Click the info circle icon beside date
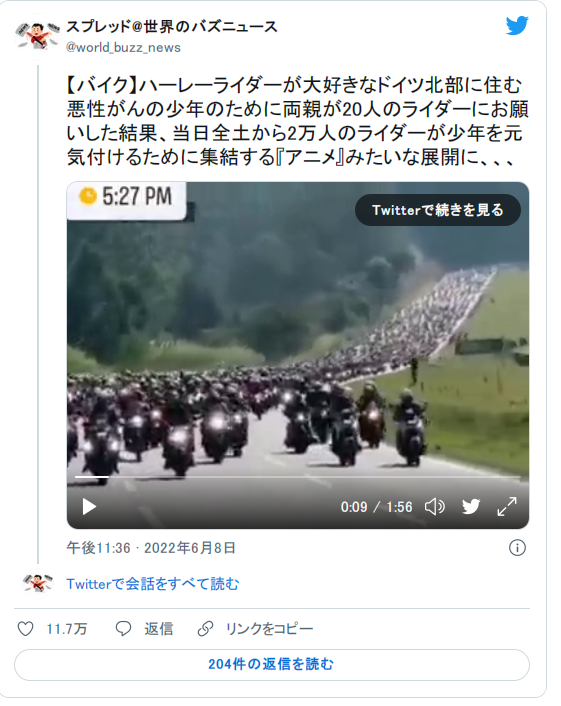The image size is (561, 706). 517,548
